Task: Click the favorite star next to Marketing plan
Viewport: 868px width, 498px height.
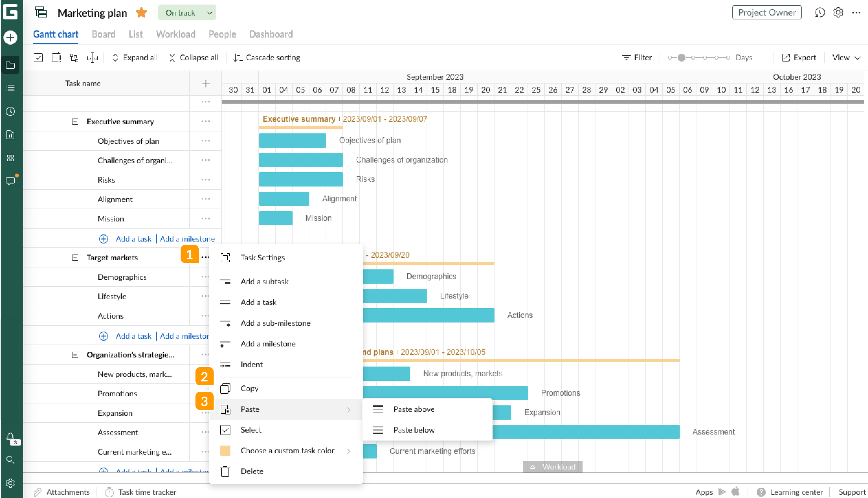Action: [x=141, y=13]
